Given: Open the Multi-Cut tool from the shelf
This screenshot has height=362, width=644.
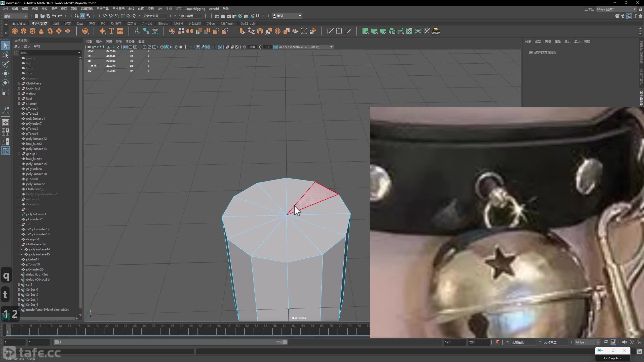Looking at the screenshot, I should click(x=330, y=31).
